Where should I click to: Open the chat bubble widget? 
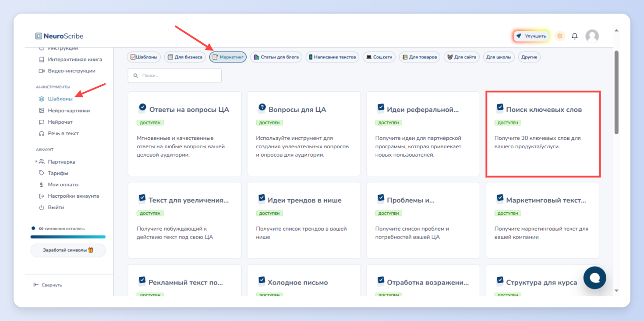[x=594, y=278]
